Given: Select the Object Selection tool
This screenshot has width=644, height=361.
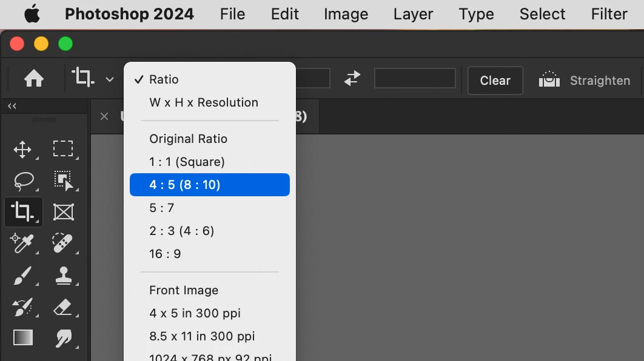Looking at the screenshot, I should pyautogui.click(x=64, y=180).
